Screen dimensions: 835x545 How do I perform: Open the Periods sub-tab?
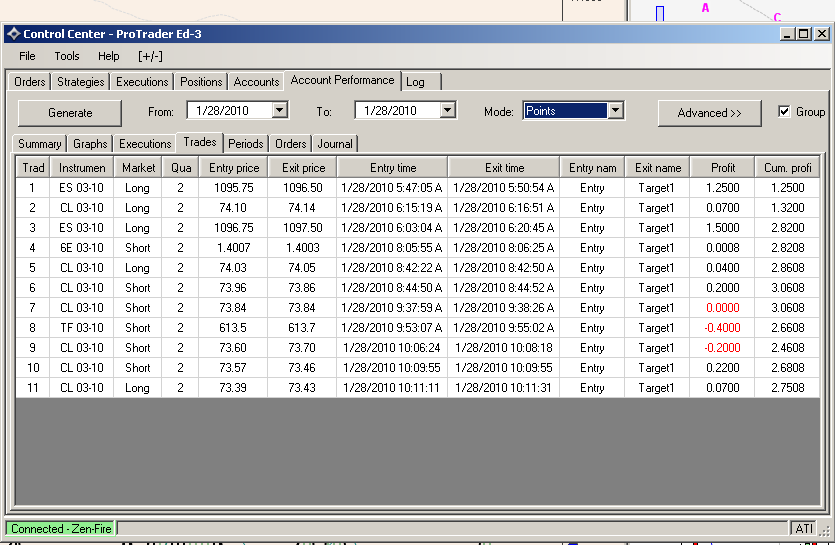[245, 144]
